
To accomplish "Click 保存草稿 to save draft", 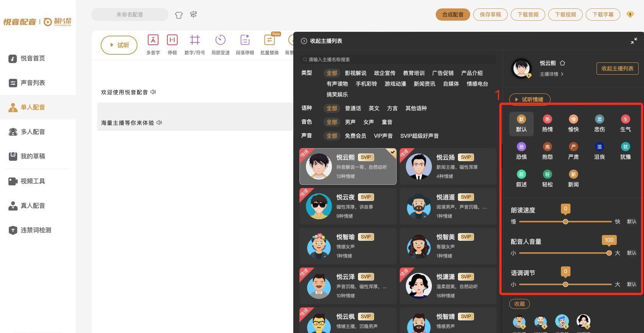I will [490, 15].
